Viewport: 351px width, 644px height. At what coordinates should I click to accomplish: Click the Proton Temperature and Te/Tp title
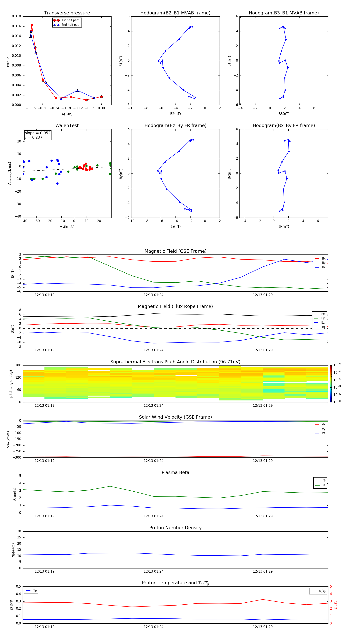[x=175, y=583]
